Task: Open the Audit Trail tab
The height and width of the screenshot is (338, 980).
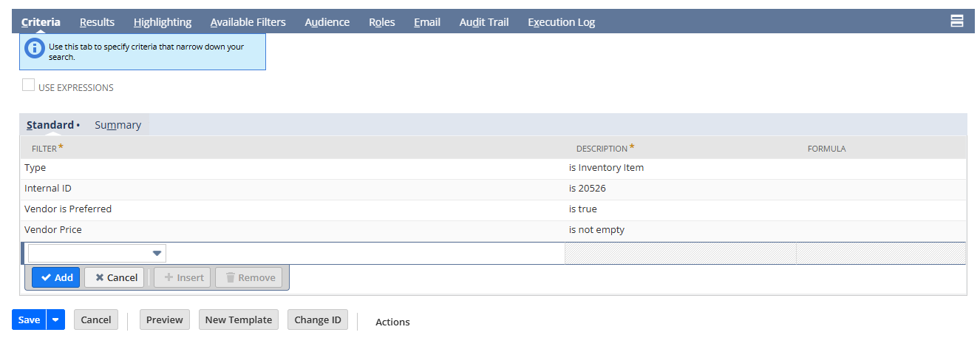Action: tap(483, 22)
